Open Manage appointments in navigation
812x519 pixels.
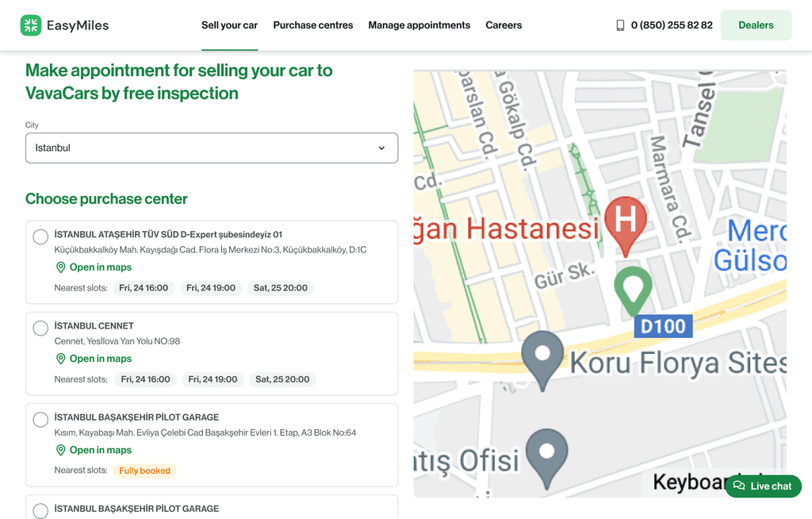coord(419,25)
